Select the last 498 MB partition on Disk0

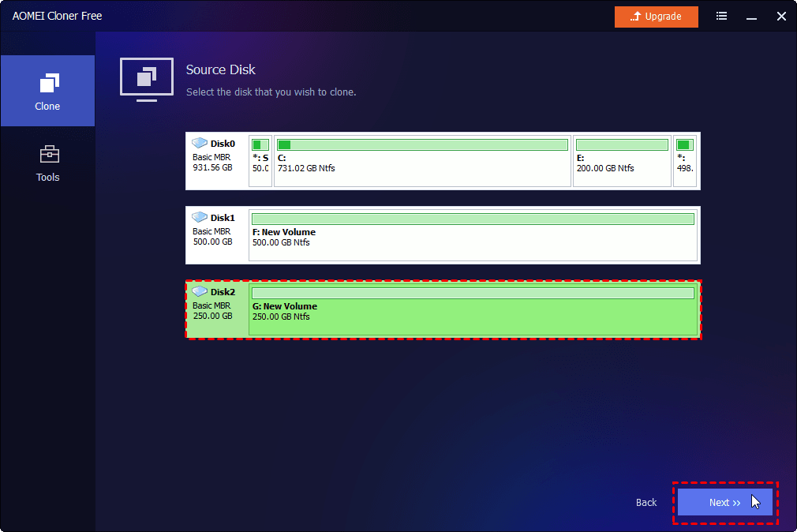tap(684, 163)
